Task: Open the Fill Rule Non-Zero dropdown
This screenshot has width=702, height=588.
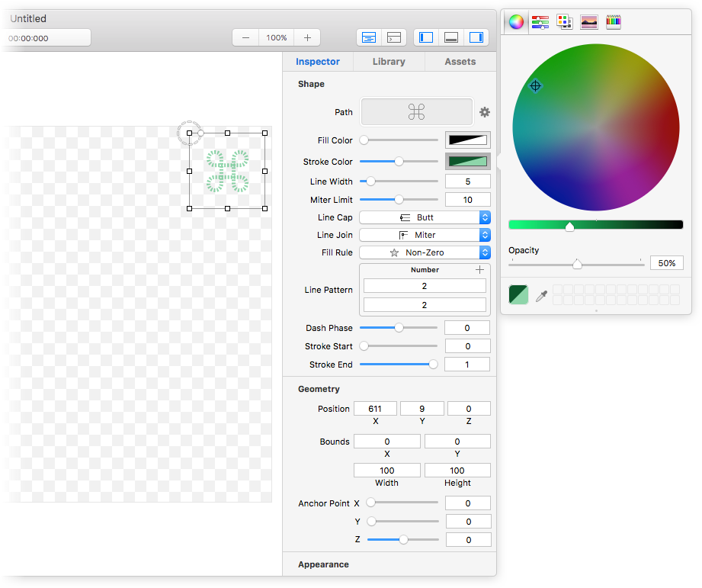Action: [x=425, y=252]
